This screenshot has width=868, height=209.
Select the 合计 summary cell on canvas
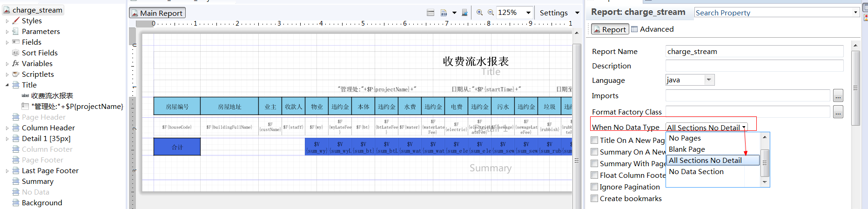click(177, 147)
